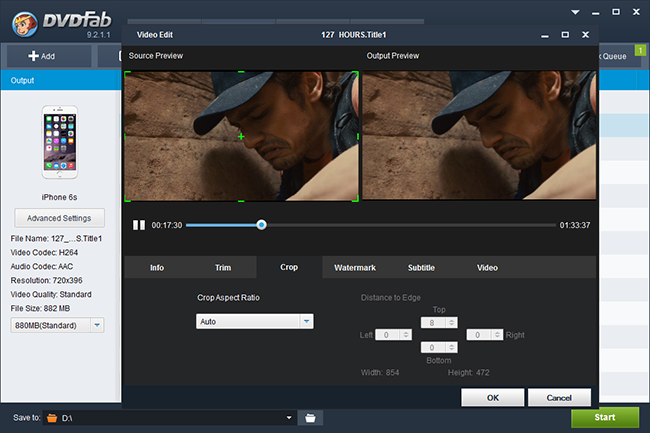The image size is (650, 433).
Task: Open the Queue tab
Action: tap(614, 56)
